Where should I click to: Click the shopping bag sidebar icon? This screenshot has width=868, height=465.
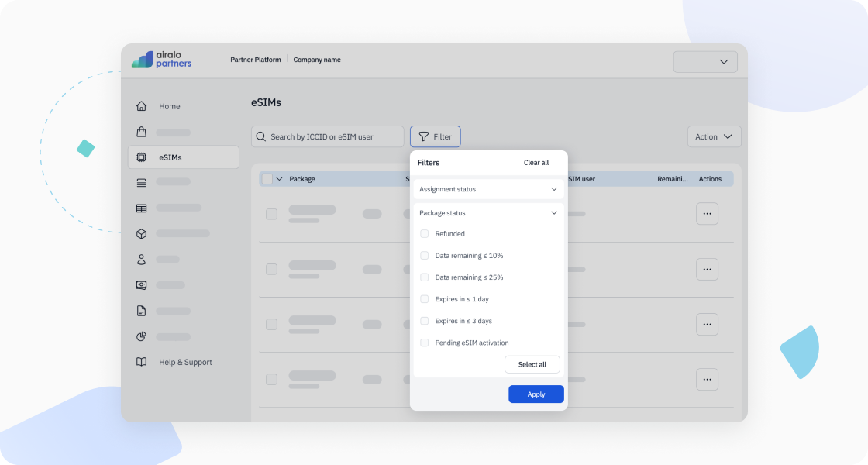click(141, 132)
